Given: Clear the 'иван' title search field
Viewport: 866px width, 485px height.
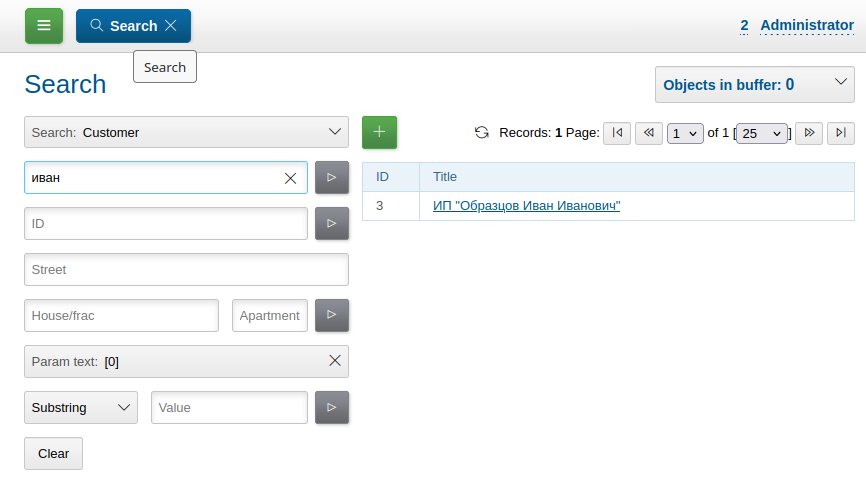Looking at the screenshot, I should pyautogui.click(x=291, y=178).
